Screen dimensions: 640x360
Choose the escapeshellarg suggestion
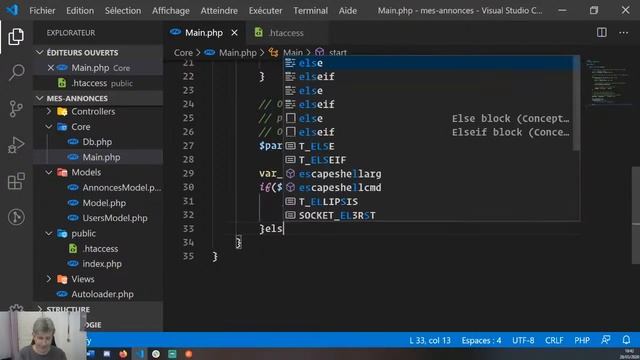tap(429, 174)
